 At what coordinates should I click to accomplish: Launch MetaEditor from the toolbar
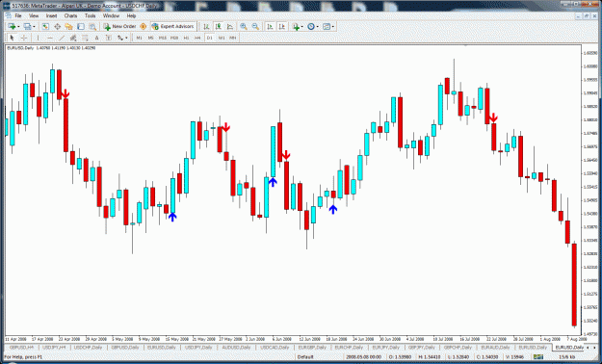click(x=143, y=27)
